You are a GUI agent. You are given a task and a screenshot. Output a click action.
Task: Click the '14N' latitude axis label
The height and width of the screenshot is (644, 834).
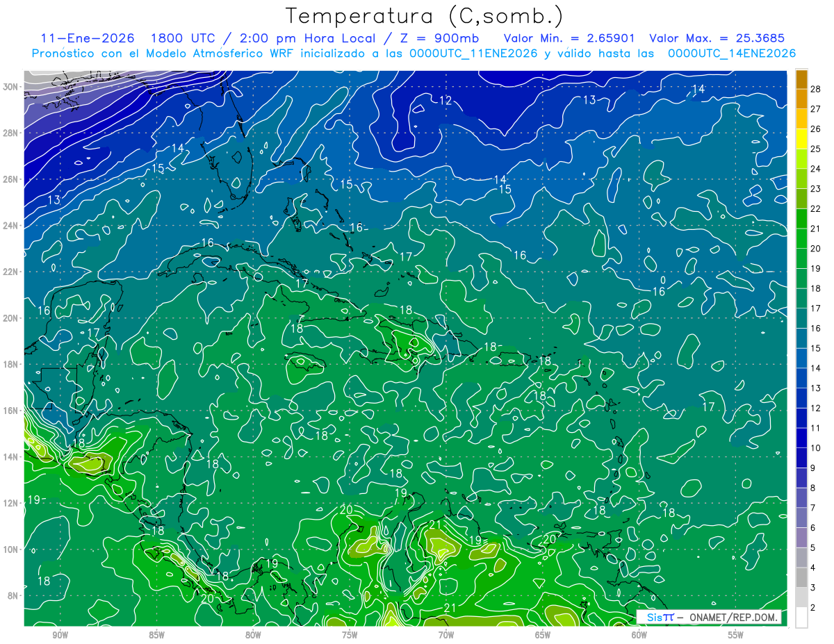coord(10,457)
